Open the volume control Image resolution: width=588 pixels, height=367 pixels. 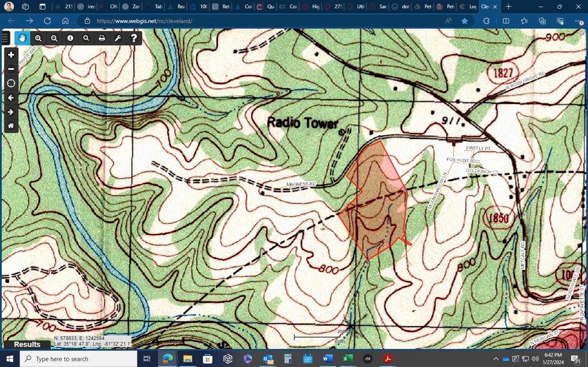pos(536,359)
